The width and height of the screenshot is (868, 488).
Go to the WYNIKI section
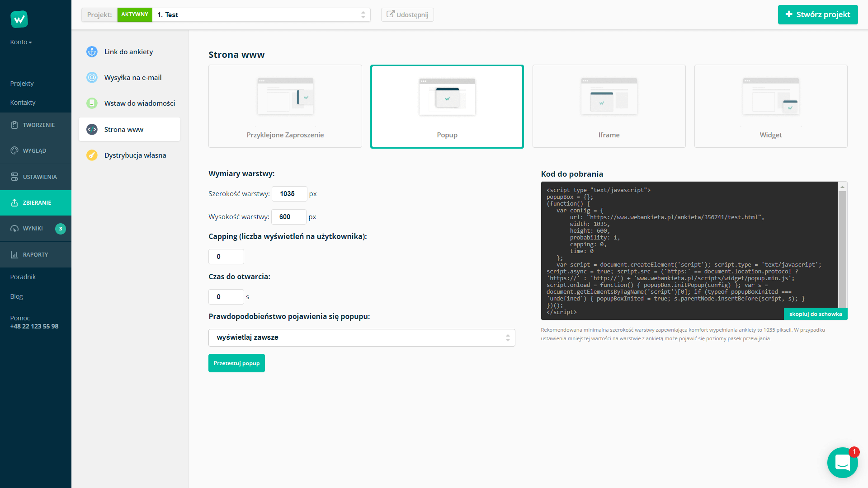(36, 229)
